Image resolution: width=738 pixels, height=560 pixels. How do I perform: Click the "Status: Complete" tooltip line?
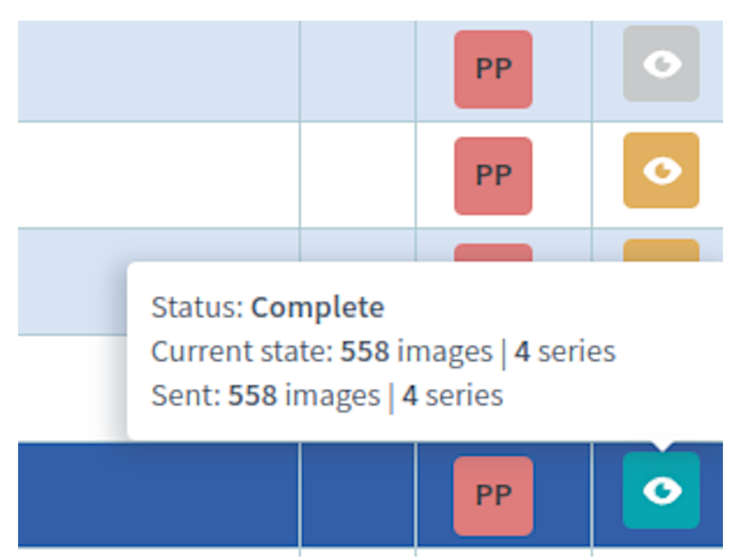pyautogui.click(x=267, y=307)
